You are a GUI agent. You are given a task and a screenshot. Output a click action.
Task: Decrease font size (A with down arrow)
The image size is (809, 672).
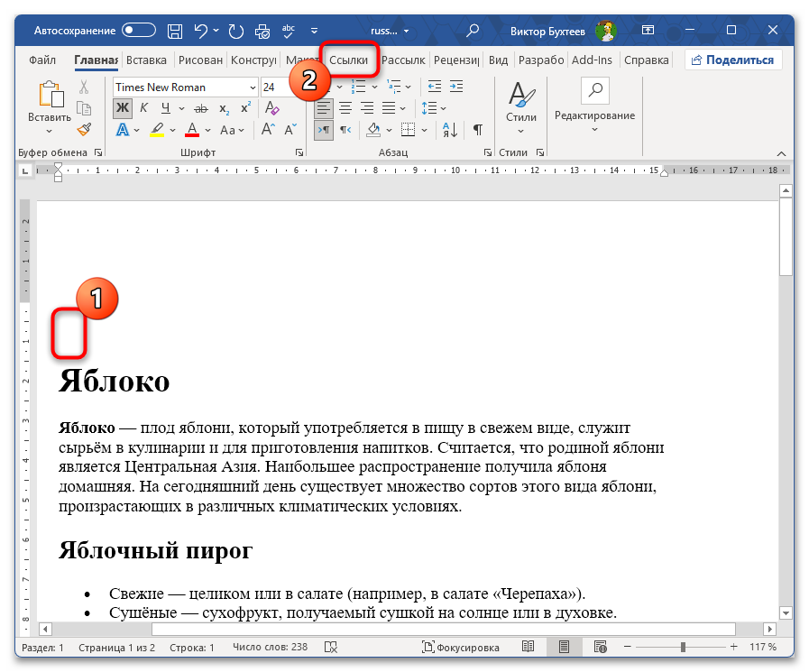click(290, 129)
